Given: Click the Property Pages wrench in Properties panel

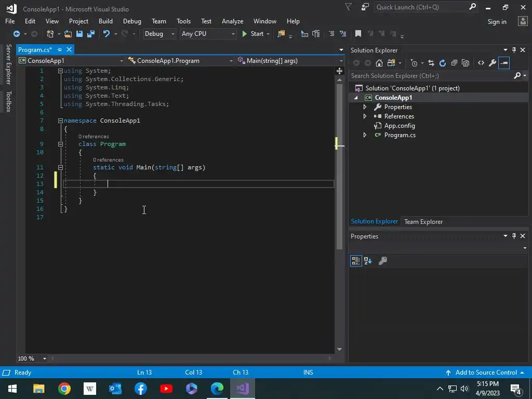Looking at the screenshot, I should click(x=383, y=261).
